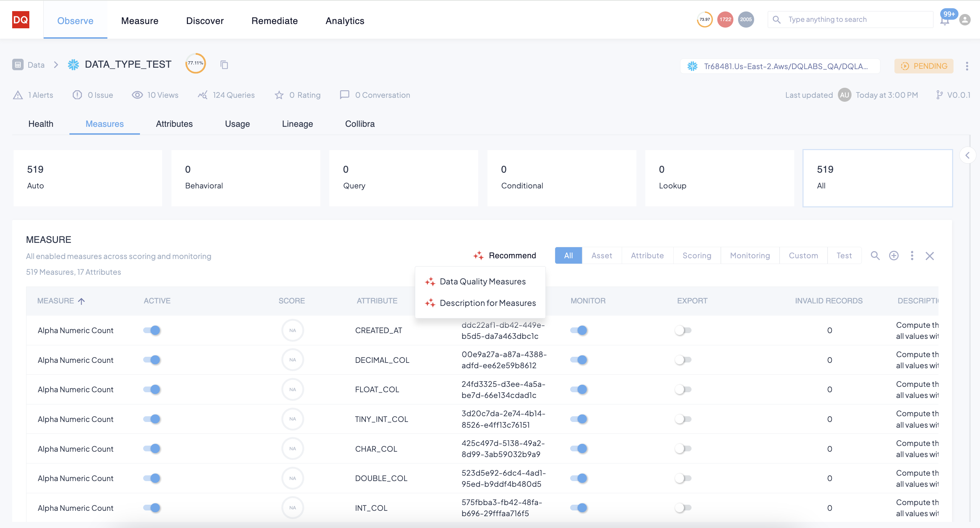This screenshot has width=980, height=528.
Task: Copy the DATA_TYPE_TEST asset name
Action: (224, 64)
